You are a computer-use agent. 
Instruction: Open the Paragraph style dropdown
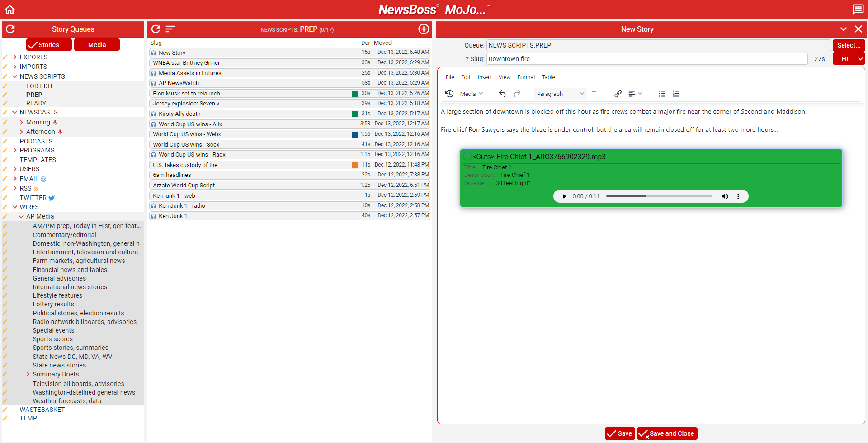coord(560,94)
